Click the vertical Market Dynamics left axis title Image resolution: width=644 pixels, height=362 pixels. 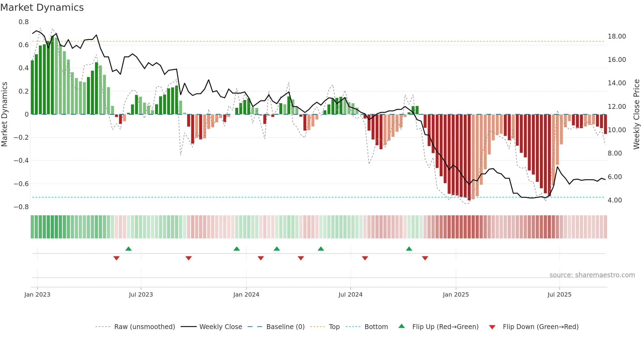(x=4, y=114)
